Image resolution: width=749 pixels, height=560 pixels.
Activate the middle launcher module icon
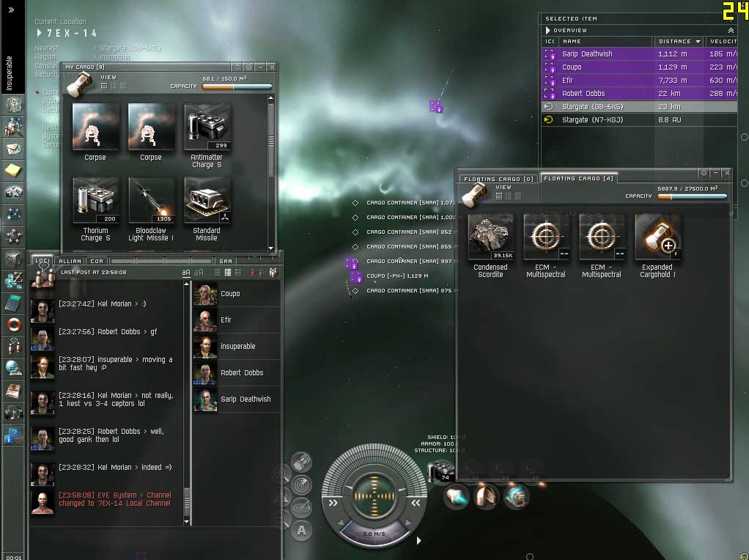(x=487, y=497)
